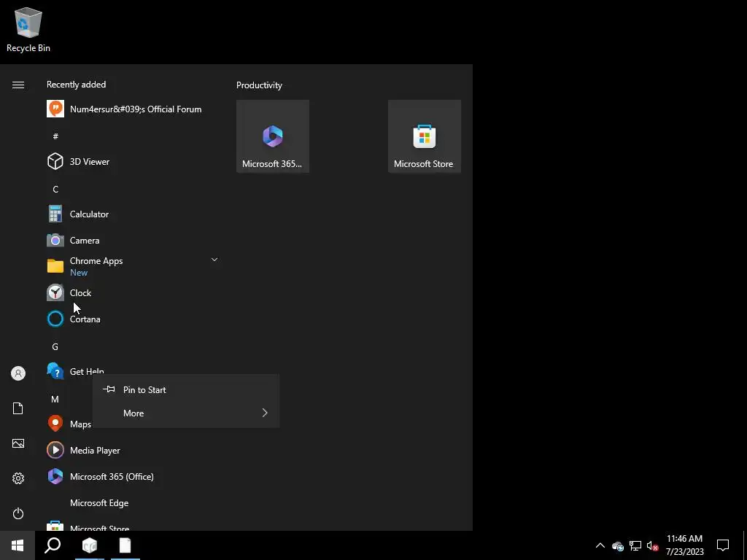Click the Recently added heading
The height and width of the screenshot is (560, 747).
[76, 85]
